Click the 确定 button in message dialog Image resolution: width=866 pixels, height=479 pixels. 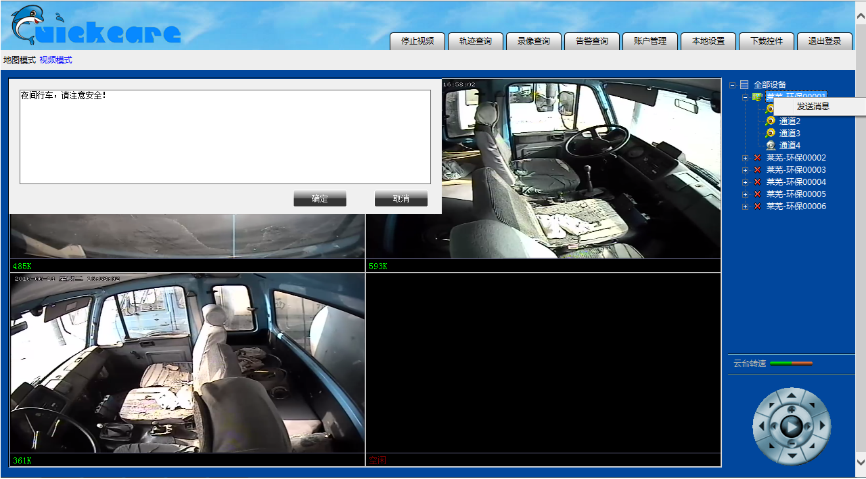[x=320, y=199]
